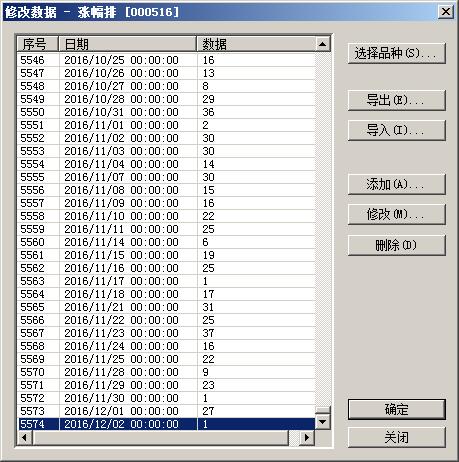Viewport: 459px width, 462px height.
Task: Select row 5555 dated 2016/11/07
Action: [x=166, y=177]
